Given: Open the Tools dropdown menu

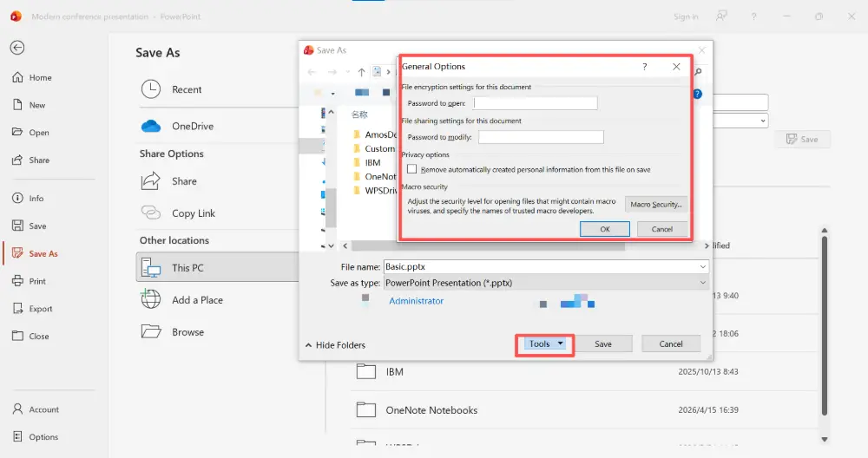Looking at the screenshot, I should coord(545,344).
